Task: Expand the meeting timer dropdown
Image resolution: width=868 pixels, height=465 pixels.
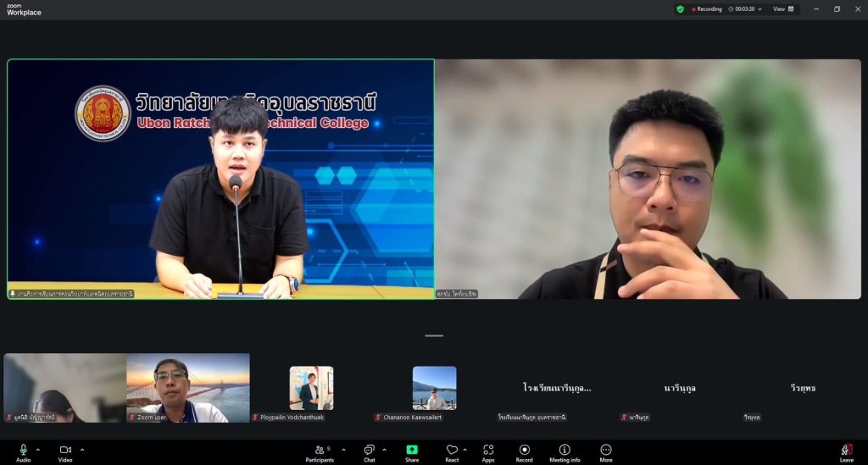Action: (759, 9)
